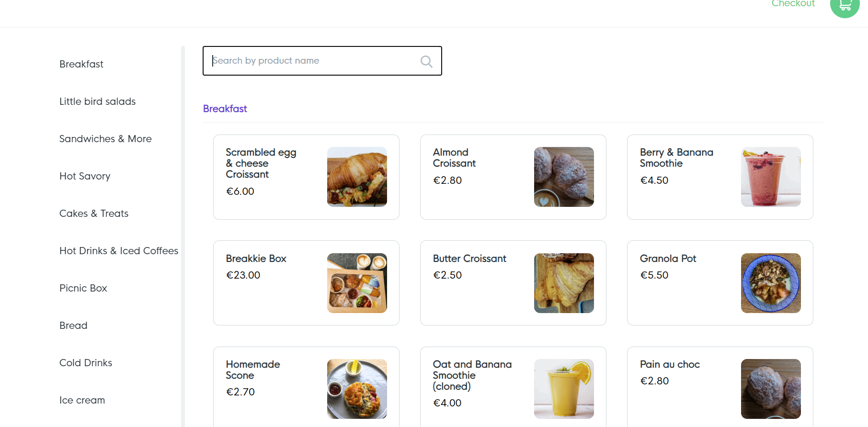Select the Sandwiches & More category

[105, 138]
